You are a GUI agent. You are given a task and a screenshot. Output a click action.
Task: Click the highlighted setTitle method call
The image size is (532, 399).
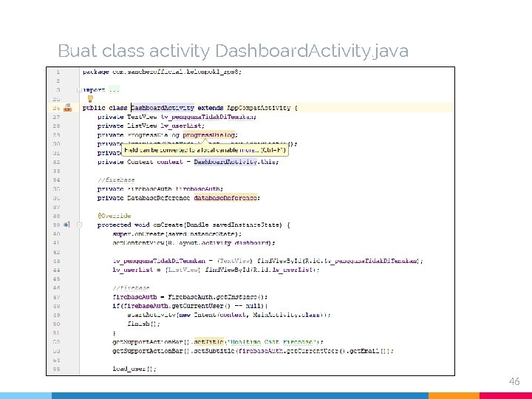(x=208, y=341)
